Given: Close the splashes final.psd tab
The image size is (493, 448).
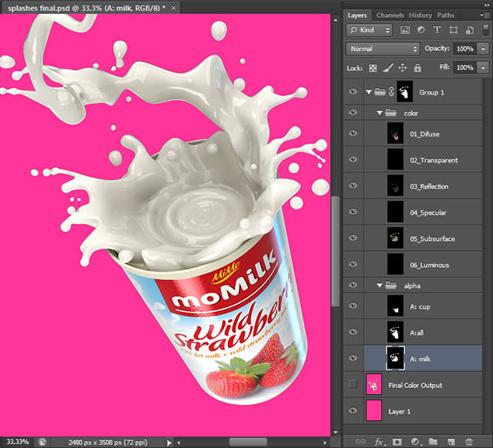Looking at the screenshot, I should [173, 8].
